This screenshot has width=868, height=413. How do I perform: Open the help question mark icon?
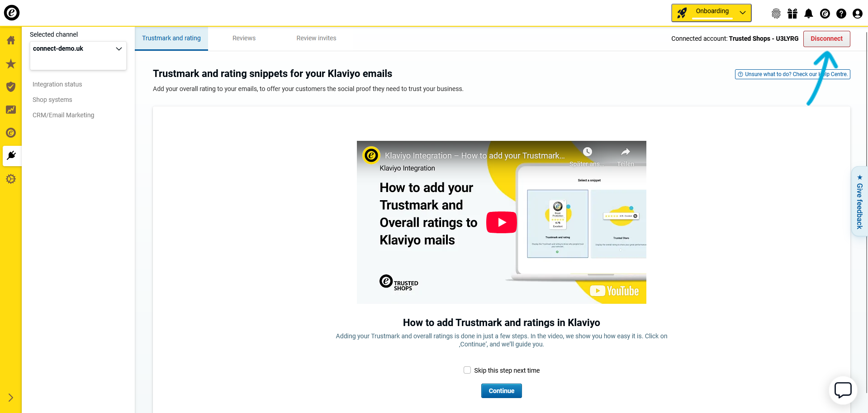pos(841,14)
